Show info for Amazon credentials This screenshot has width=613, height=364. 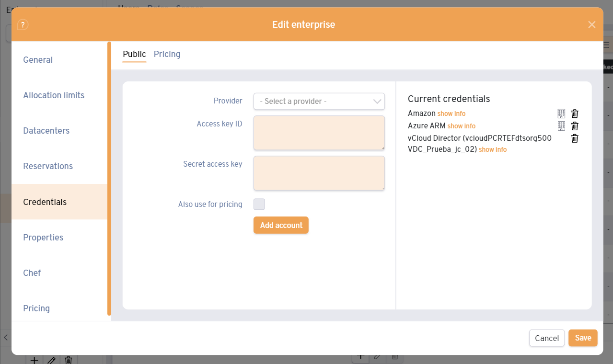point(451,114)
